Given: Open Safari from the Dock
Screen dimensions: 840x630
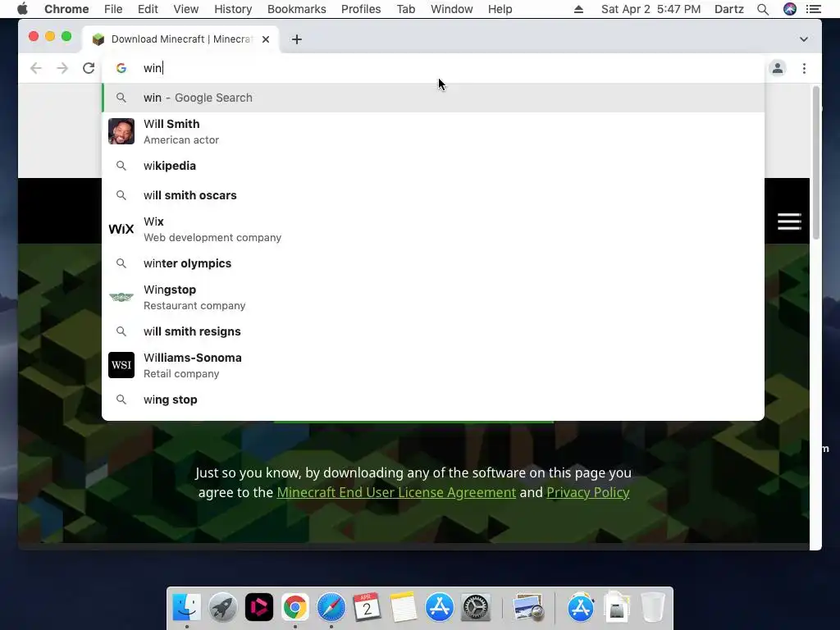Looking at the screenshot, I should tap(331, 608).
